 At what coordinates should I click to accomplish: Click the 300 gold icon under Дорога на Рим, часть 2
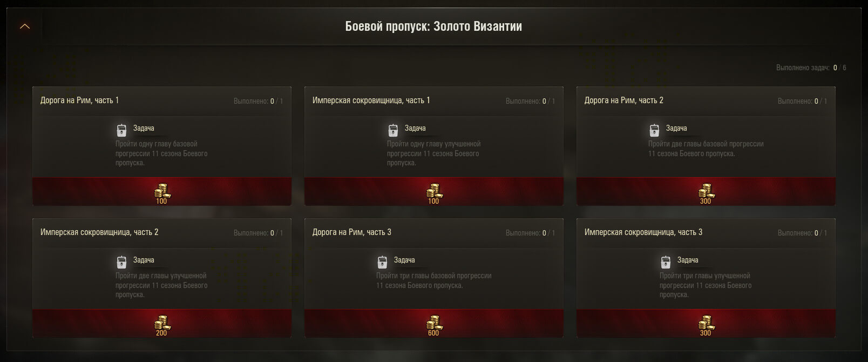[x=706, y=191]
